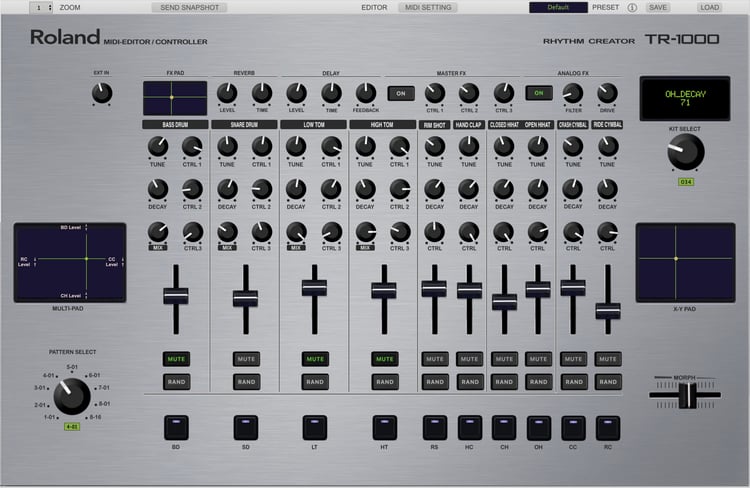The width and height of the screenshot is (750, 488).
Task: Open the MIDI SETTING tab
Action: [x=428, y=7]
